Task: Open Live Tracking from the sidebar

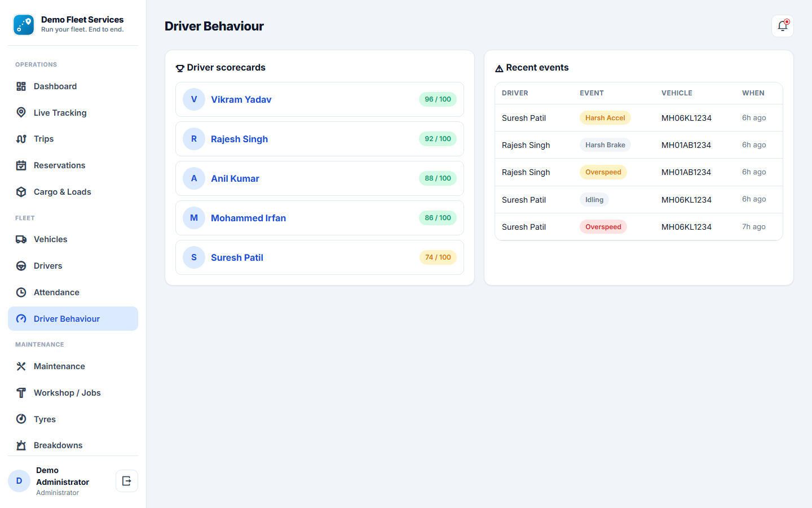Action: pyautogui.click(x=73, y=113)
